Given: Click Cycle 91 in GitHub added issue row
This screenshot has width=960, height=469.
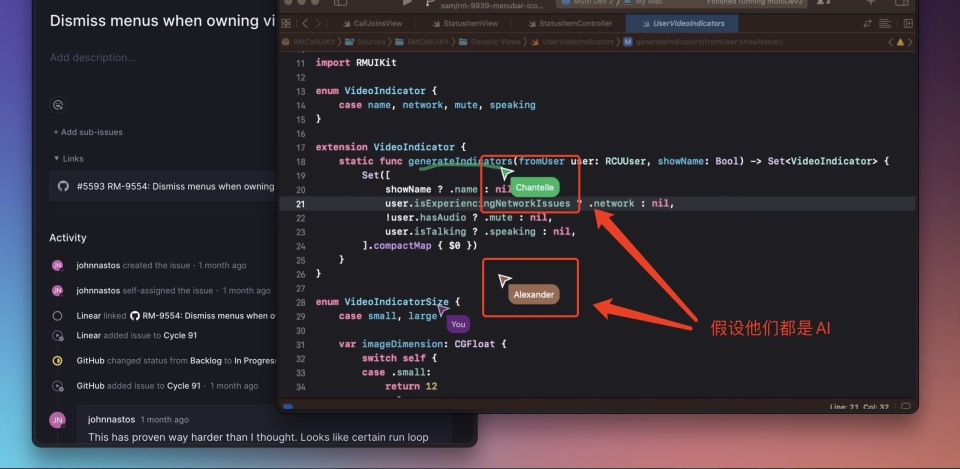Looking at the screenshot, I should [x=184, y=386].
